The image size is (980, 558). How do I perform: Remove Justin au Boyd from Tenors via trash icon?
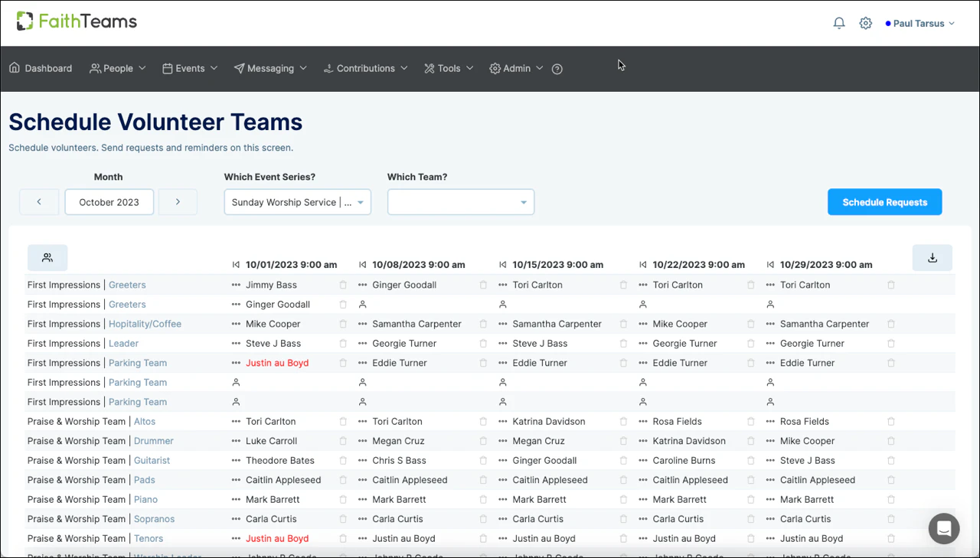coord(342,538)
